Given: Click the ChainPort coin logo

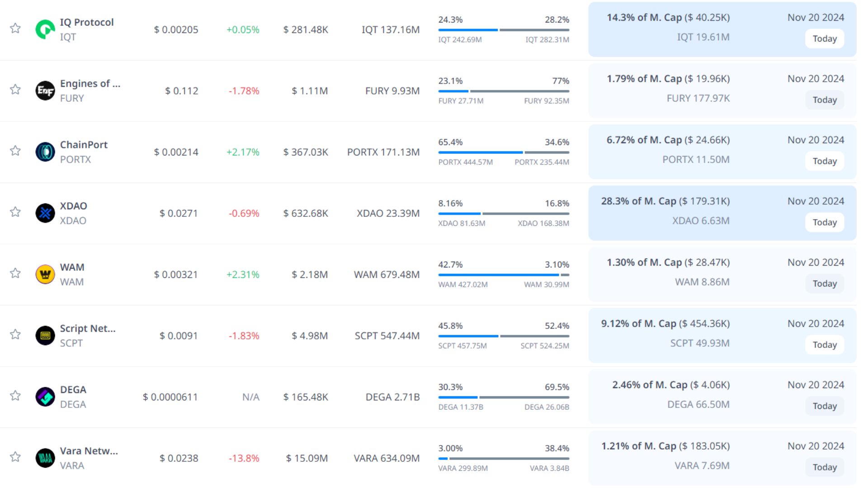Looking at the screenshot, I should pos(45,152).
